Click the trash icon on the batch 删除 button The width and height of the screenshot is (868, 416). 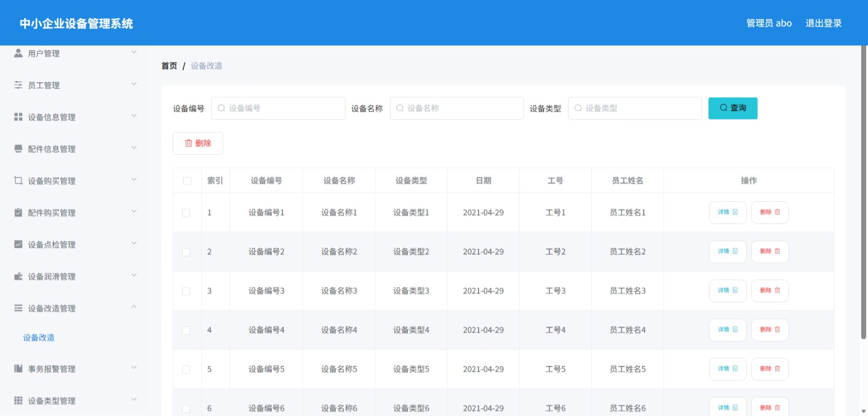(x=189, y=143)
